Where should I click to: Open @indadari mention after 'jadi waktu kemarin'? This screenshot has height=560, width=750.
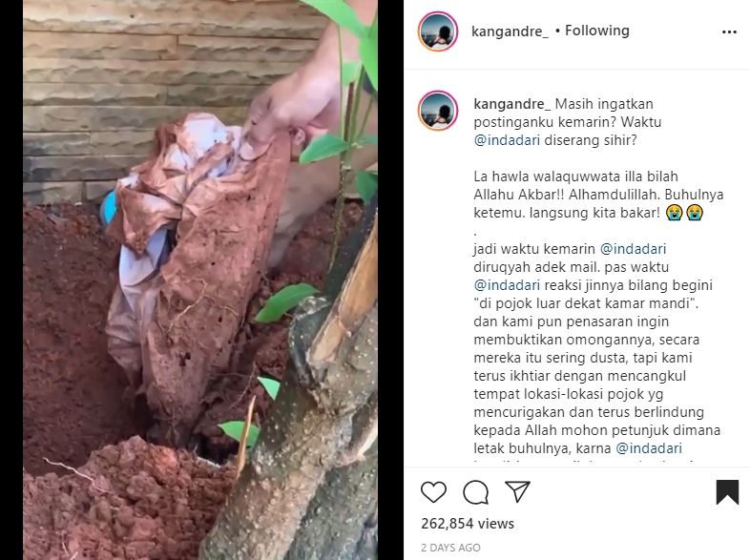pyautogui.click(x=633, y=249)
